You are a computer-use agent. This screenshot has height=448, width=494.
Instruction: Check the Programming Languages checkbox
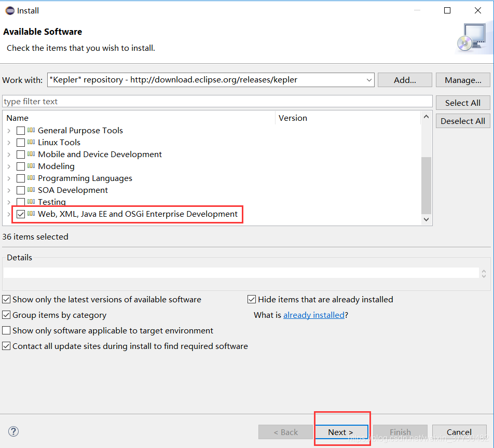[21, 178]
